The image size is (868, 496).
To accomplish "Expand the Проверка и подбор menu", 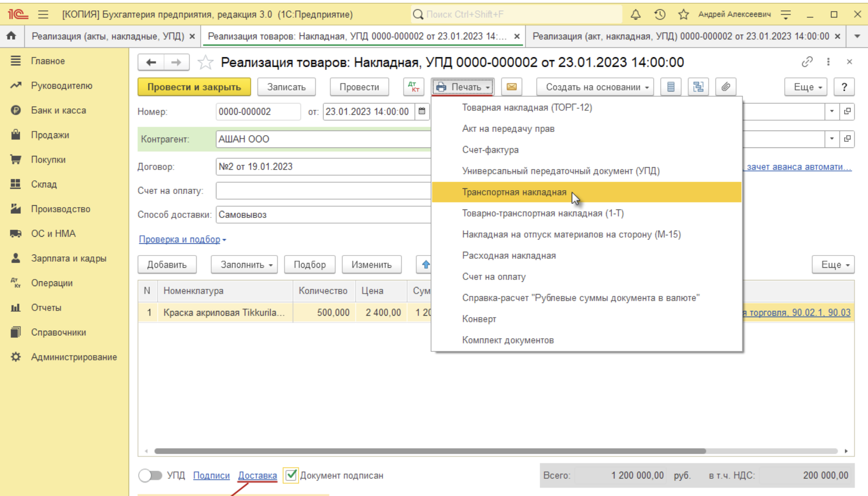I will 182,240.
